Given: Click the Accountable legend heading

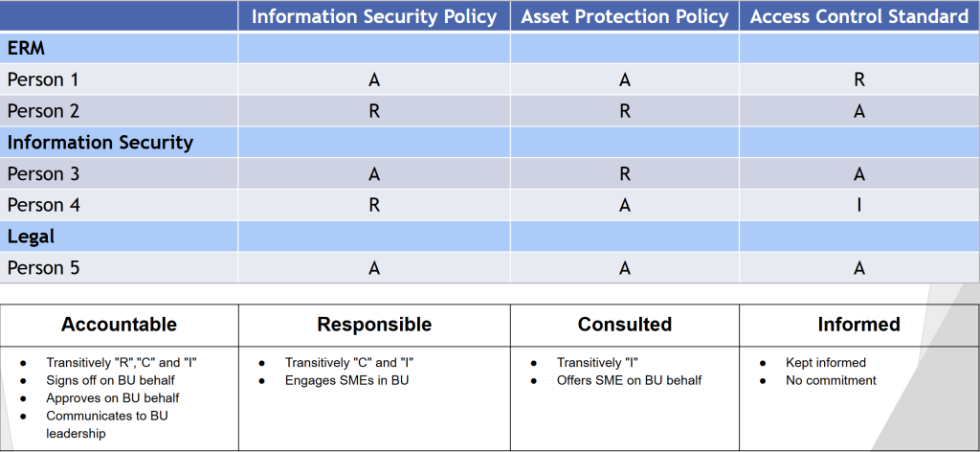Looking at the screenshot, I should (119, 325).
